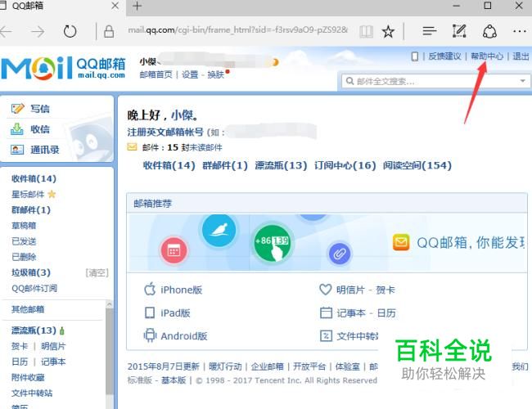Open 群邮件(1) in the main summary
Image resolution: width=532 pixels, height=409 pixels.
(x=225, y=165)
